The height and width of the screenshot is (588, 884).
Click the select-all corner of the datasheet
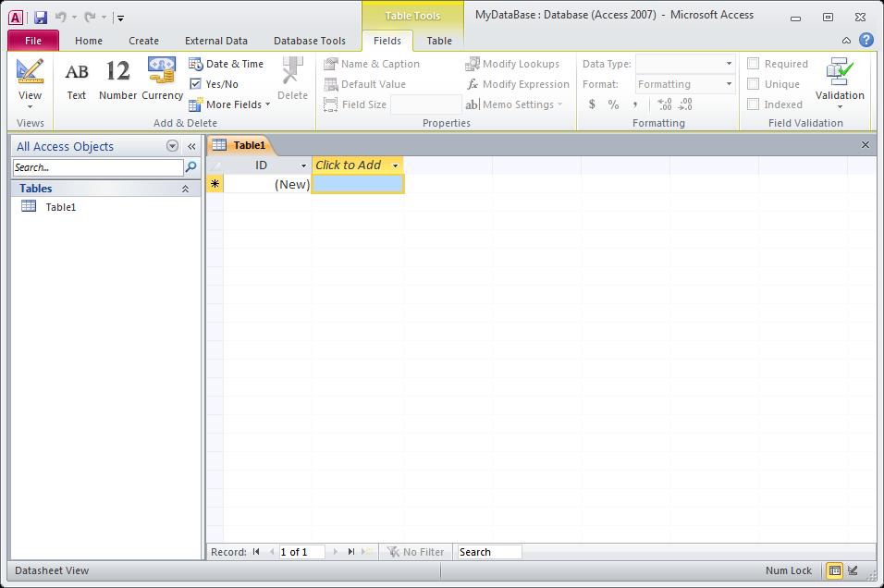pos(215,165)
